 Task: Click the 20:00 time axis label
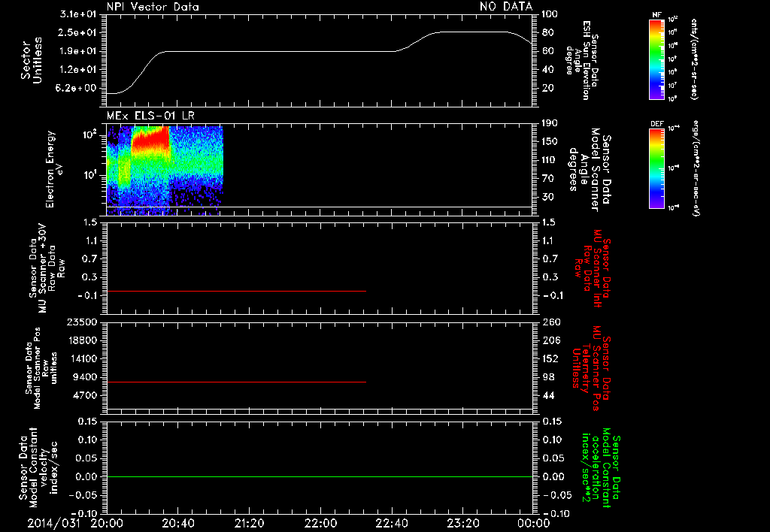pyautogui.click(x=107, y=523)
